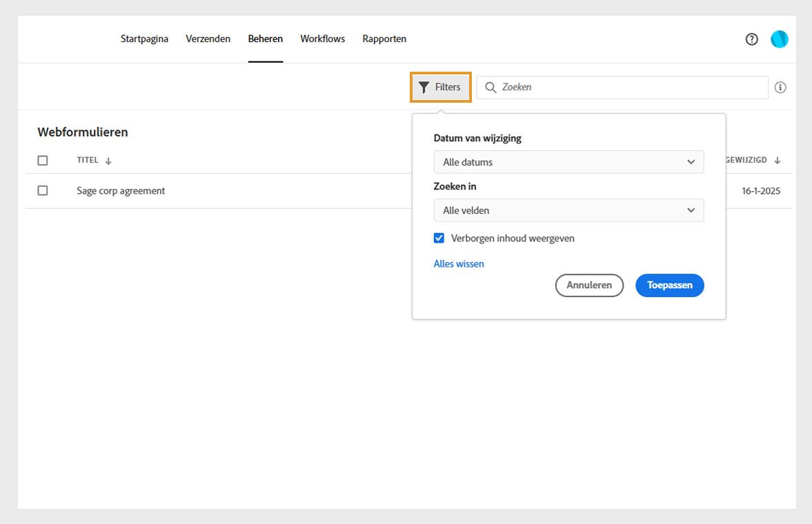
Task: Click the chevron on the Alle datums dropdown
Action: (x=691, y=162)
